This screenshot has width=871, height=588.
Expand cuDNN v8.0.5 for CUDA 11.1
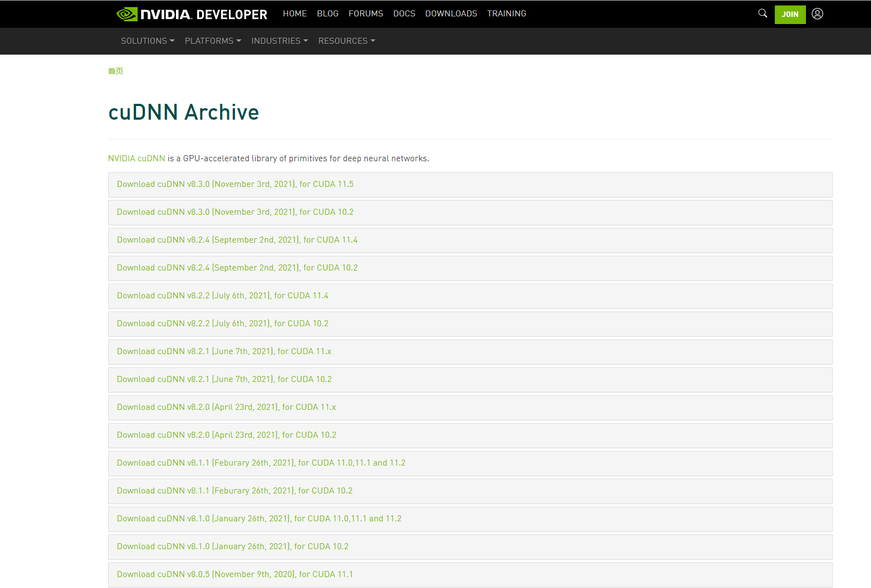(x=470, y=575)
